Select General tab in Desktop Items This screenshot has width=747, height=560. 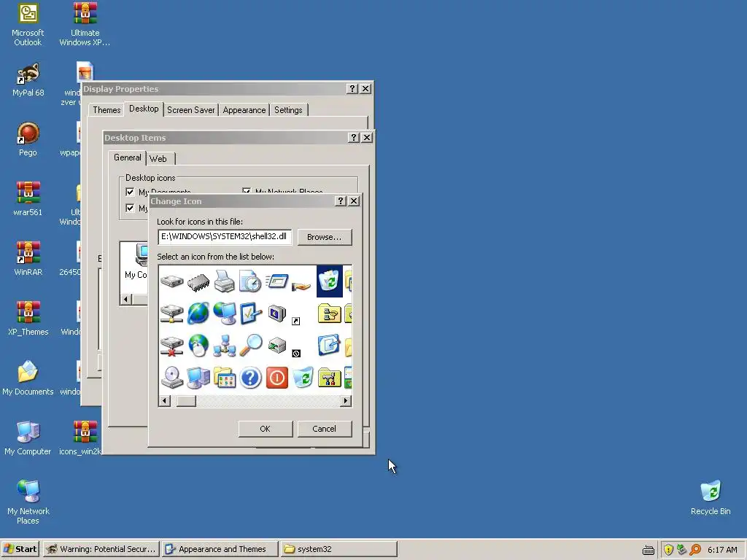[127, 157]
